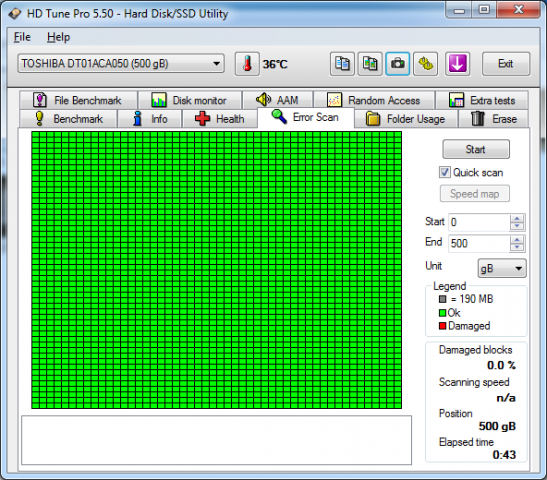Click the red Damaged legend swatch
This screenshot has width=547, height=480.
click(x=443, y=326)
